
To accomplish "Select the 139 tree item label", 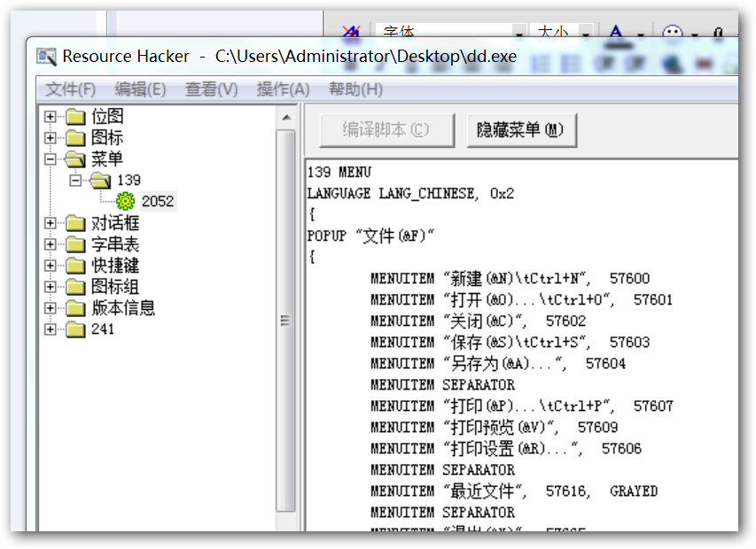I will 129,180.
